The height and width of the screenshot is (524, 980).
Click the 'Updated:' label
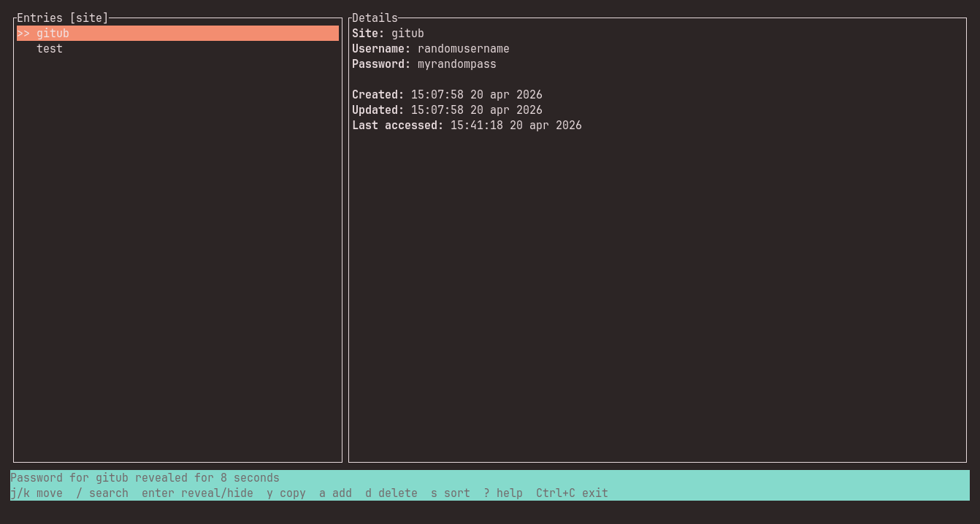pyautogui.click(x=378, y=110)
